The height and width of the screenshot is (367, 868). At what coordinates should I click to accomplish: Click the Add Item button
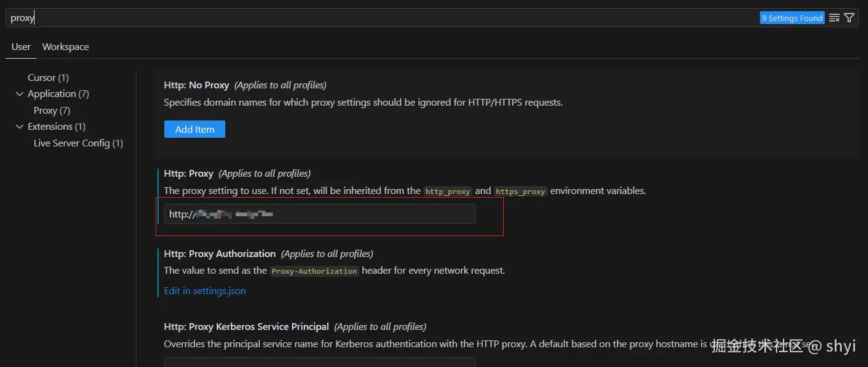[x=194, y=129]
